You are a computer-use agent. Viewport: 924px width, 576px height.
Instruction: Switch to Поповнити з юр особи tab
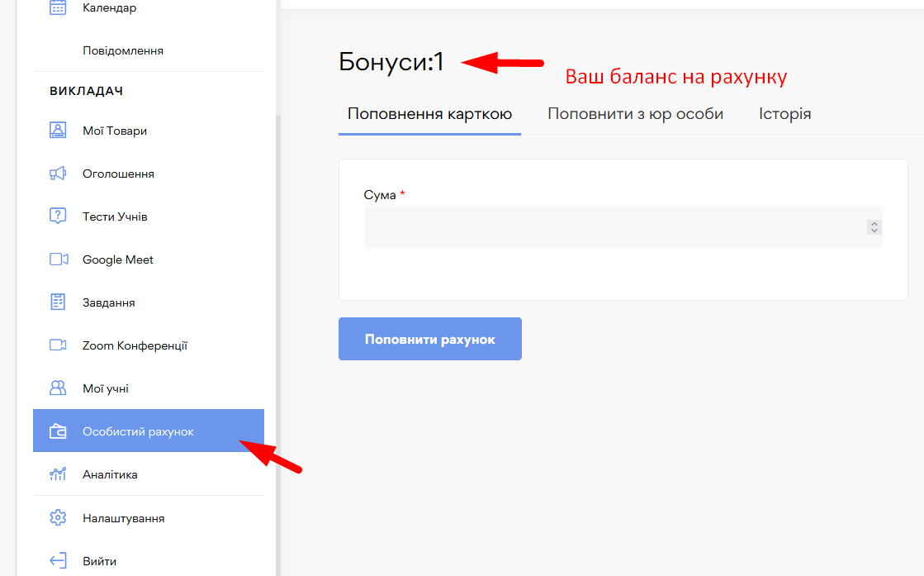pyautogui.click(x=635, y=114)
